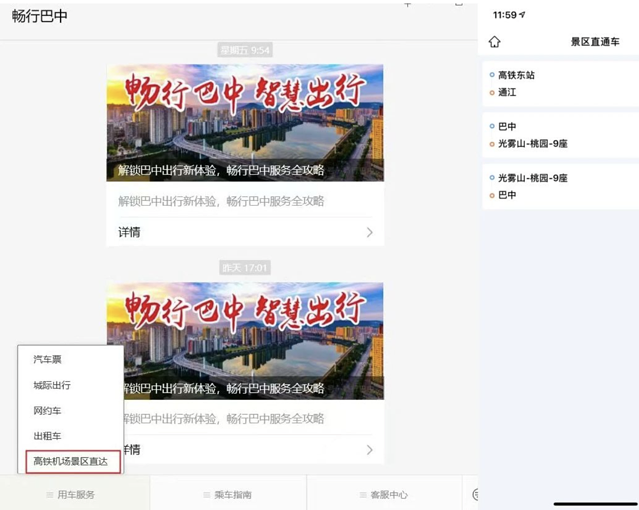Tap the home icon in the header

pyautogui.click(x=494, y=42)
